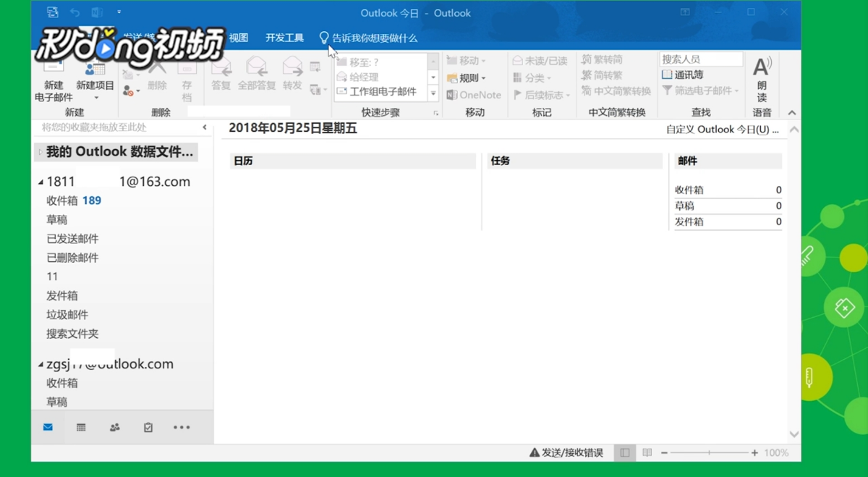Click the 朗读 read aloud button
868x477 pixels.
pos(762,80)
